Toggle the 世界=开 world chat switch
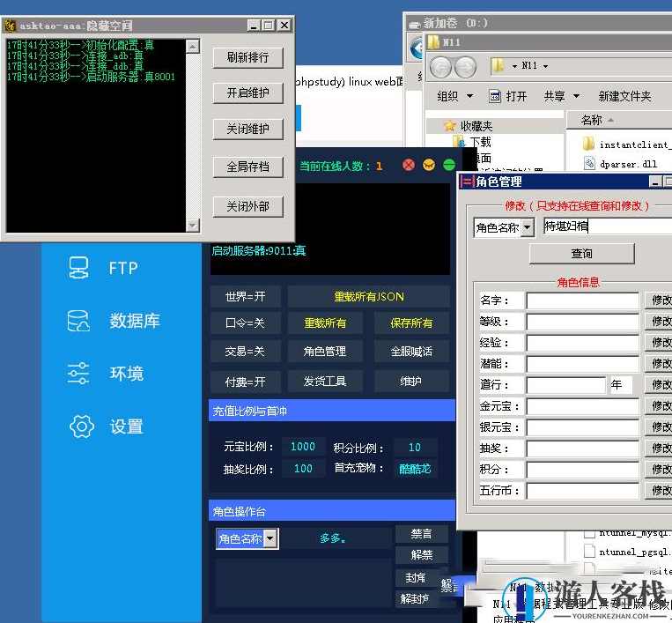The height and width of the screenshot is (623, 672). tap(246, 297)
